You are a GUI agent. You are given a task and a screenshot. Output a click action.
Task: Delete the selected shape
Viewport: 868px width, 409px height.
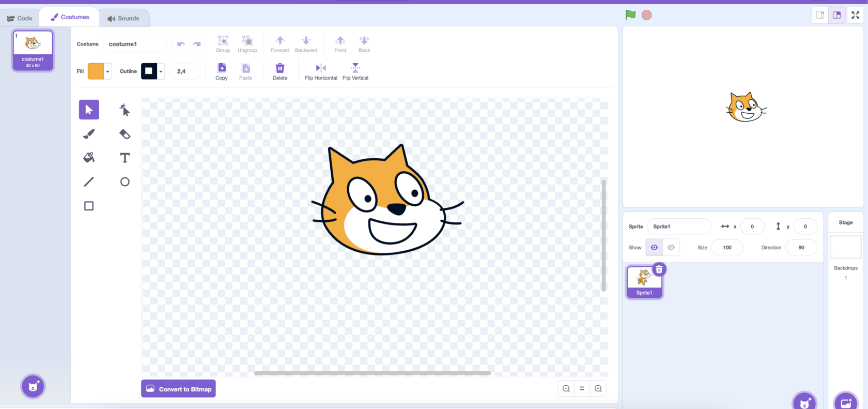tap(280, 71)
